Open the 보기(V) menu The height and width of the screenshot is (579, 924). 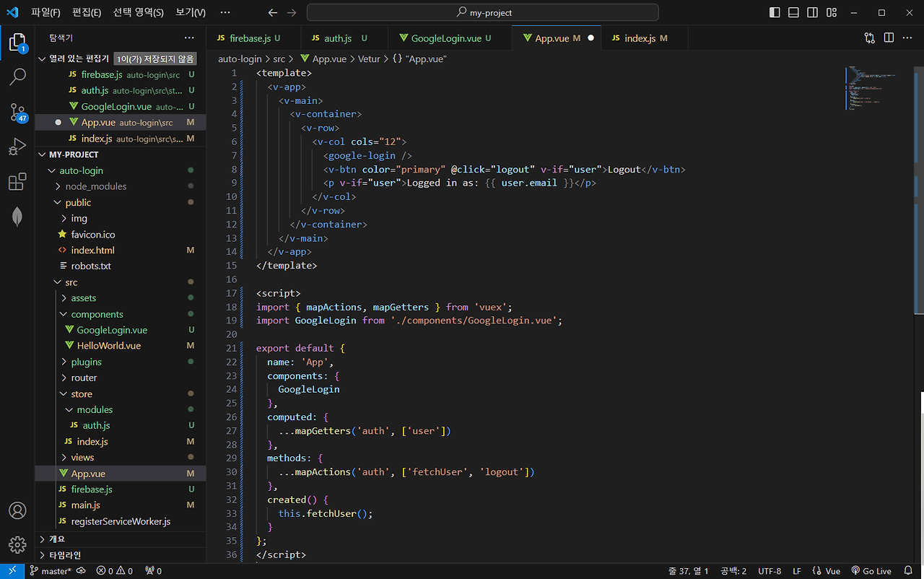pos(191,12)
